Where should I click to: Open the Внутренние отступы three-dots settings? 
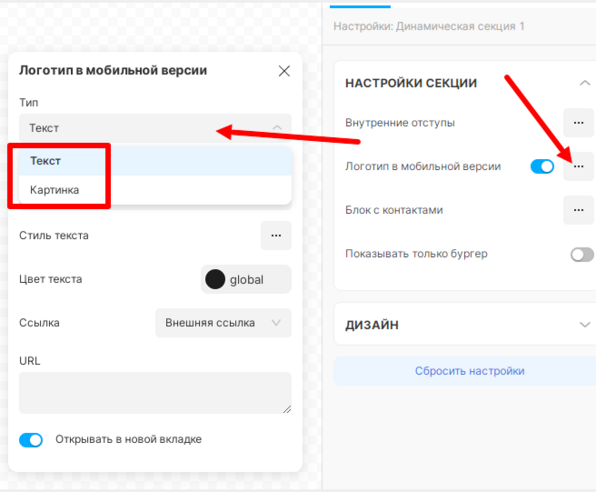pyautogui.click(x=579, y=122)
